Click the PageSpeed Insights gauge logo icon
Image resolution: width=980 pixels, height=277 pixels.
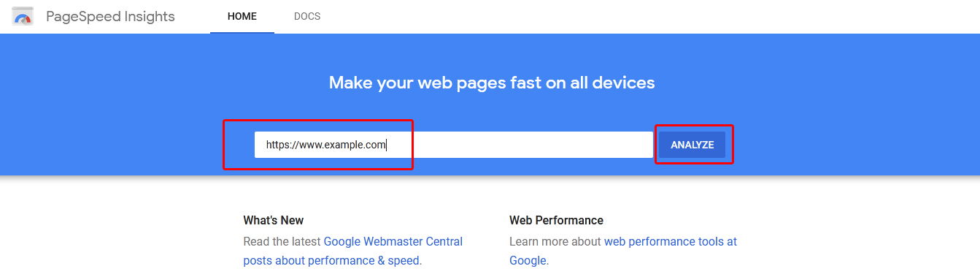click(x=23, y=17)
